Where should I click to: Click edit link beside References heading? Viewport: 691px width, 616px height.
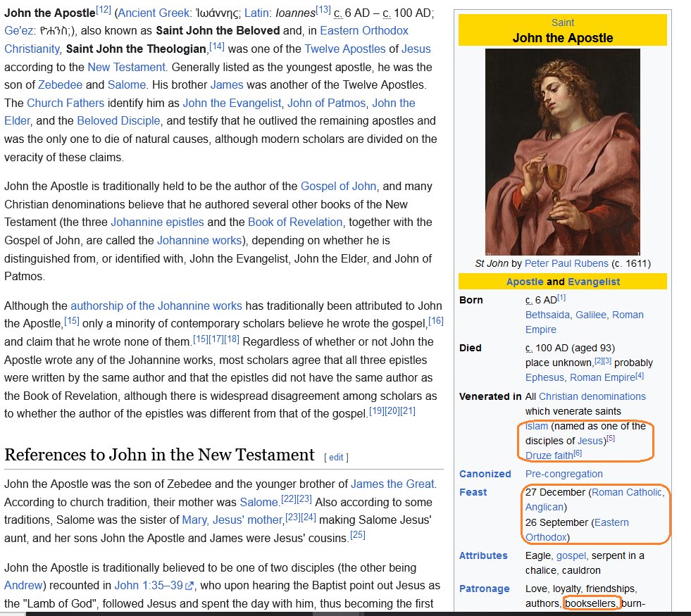point(336,458)
